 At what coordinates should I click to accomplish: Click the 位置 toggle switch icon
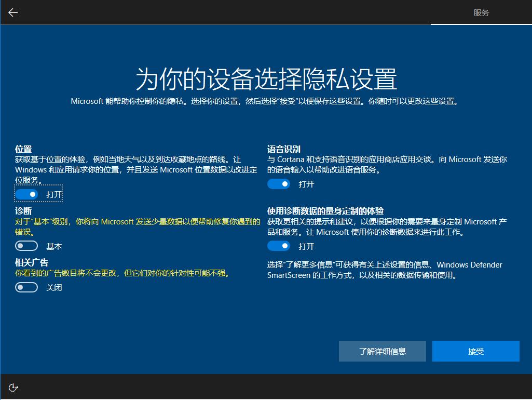26,194
